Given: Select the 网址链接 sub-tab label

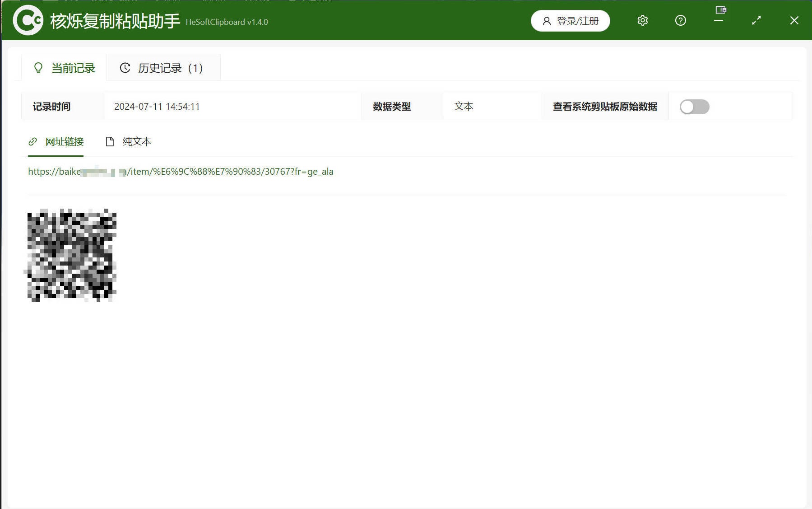Looking at the screenshot, I should click(65, 142).
